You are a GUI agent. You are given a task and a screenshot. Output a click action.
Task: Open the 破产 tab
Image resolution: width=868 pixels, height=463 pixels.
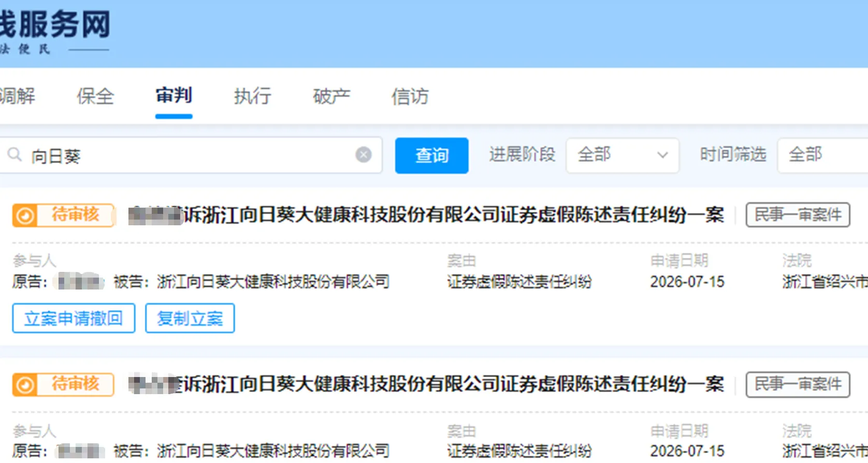pyautogui.click(x=331, y=96)
